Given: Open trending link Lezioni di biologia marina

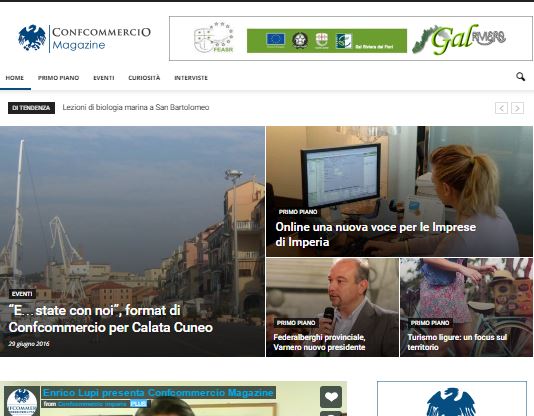Looking at the screenshot, I should [136, 107].
